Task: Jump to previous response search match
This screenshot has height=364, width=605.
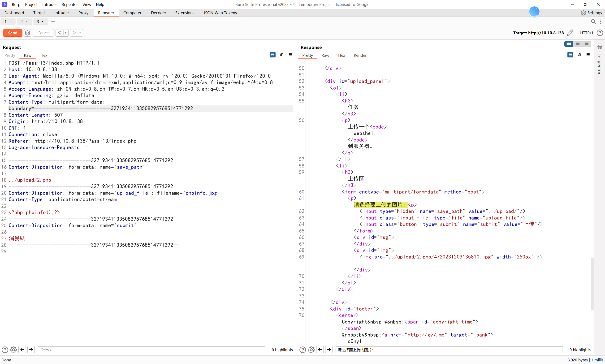Action: pyautogui.click(x=320, y=350)
